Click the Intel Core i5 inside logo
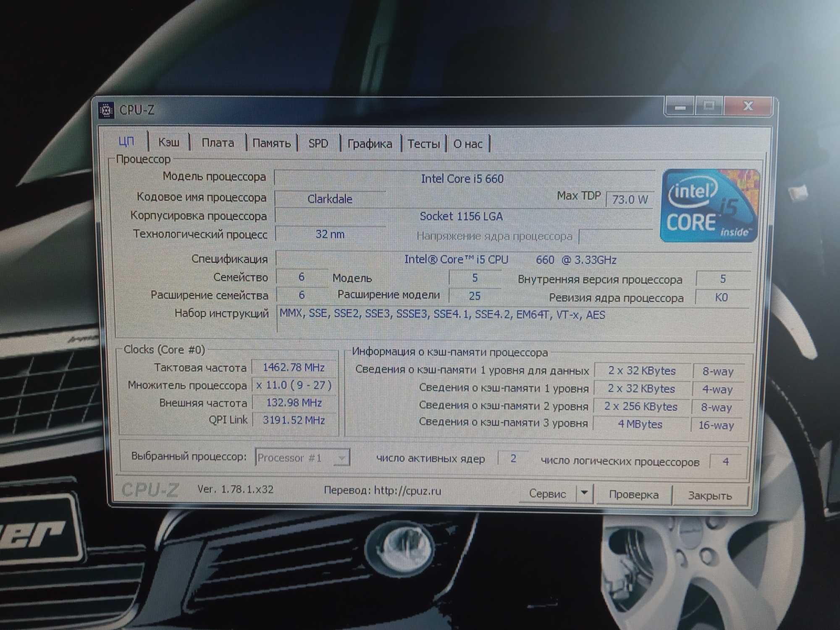 point(710,205)
